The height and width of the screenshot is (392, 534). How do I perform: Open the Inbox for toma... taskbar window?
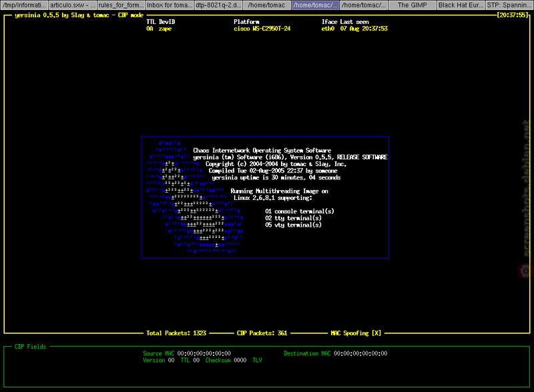click(x=170, y=5)
